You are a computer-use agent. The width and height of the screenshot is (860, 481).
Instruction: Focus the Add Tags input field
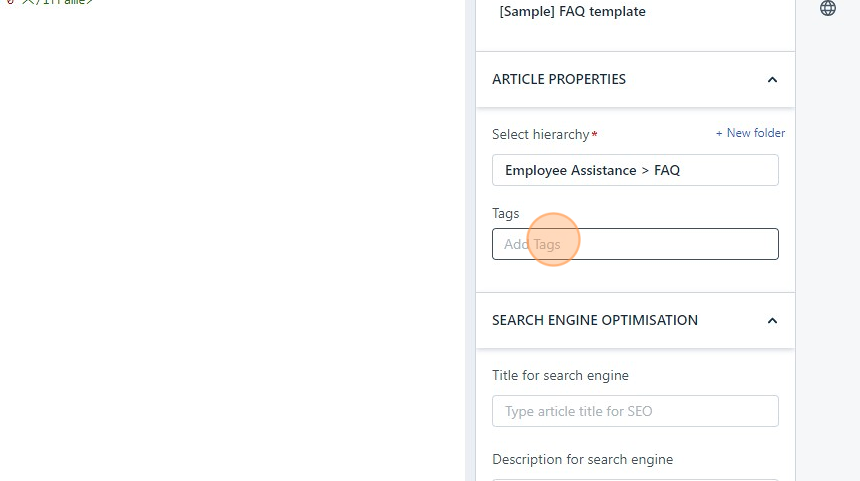click(635, 244)
